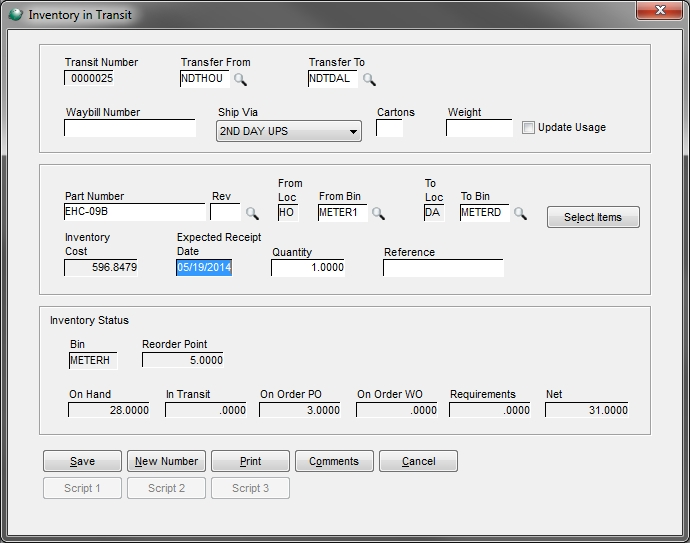Screen dimensions: 690x543
Task: Open the Select Items button
Action: tap(593, 217)
